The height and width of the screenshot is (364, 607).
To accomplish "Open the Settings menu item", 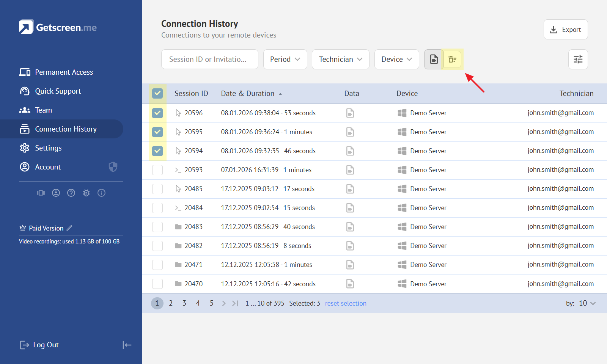I will (x=48, y=148).
